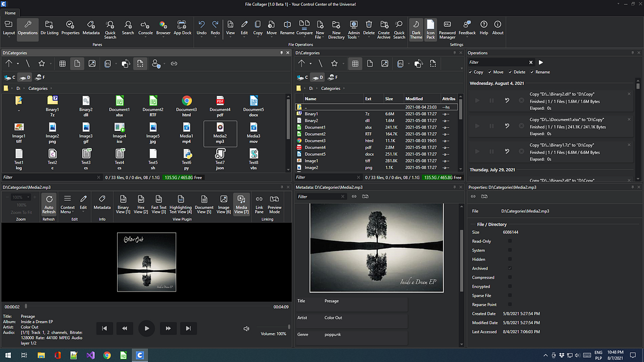Screen dimensions: 644x362
Task: Click the Create Archive ribbon icon
Action: point(384,28)
